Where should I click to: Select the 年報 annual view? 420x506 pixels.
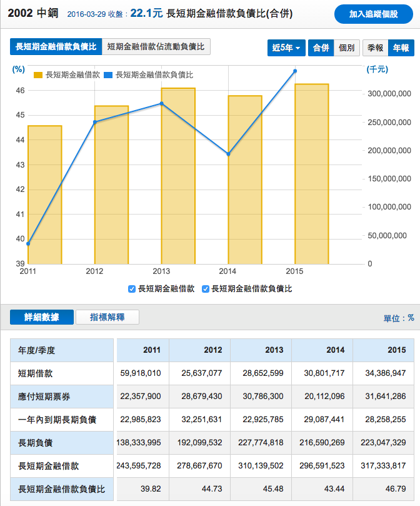[399, 48]
